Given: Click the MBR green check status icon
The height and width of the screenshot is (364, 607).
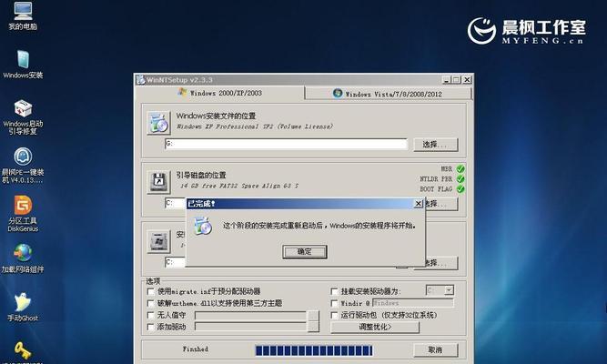Looking at the screenshot, I should (x=460, y=169).
